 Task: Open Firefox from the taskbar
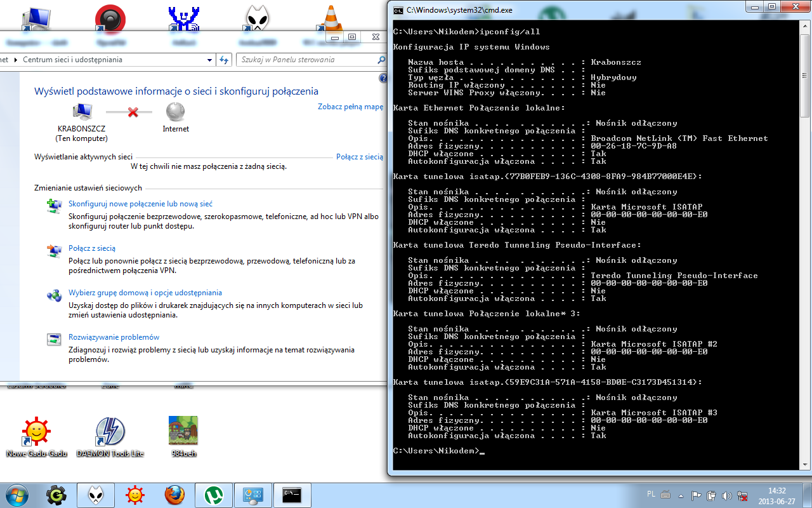tap(174, 495)
